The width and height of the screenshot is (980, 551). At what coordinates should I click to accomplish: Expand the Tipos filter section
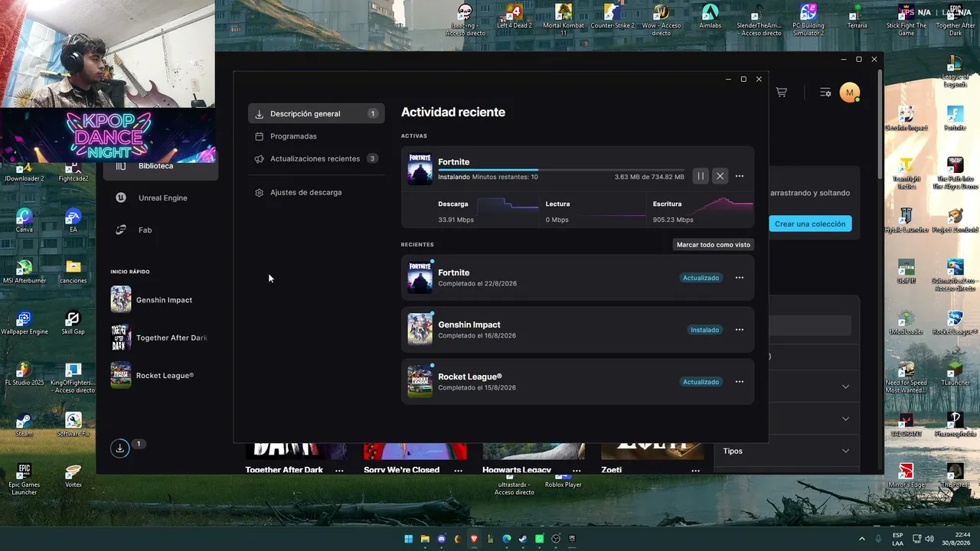point(787,451)
